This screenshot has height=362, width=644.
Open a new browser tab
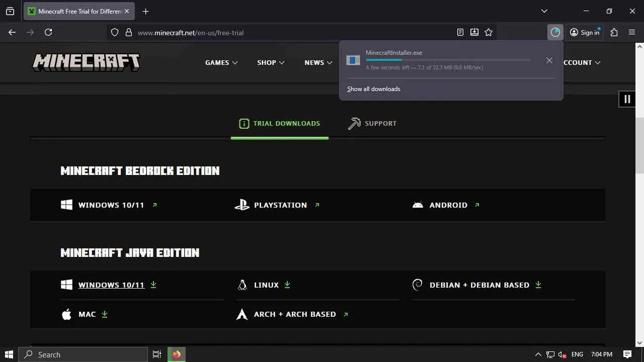click(145, 11)
